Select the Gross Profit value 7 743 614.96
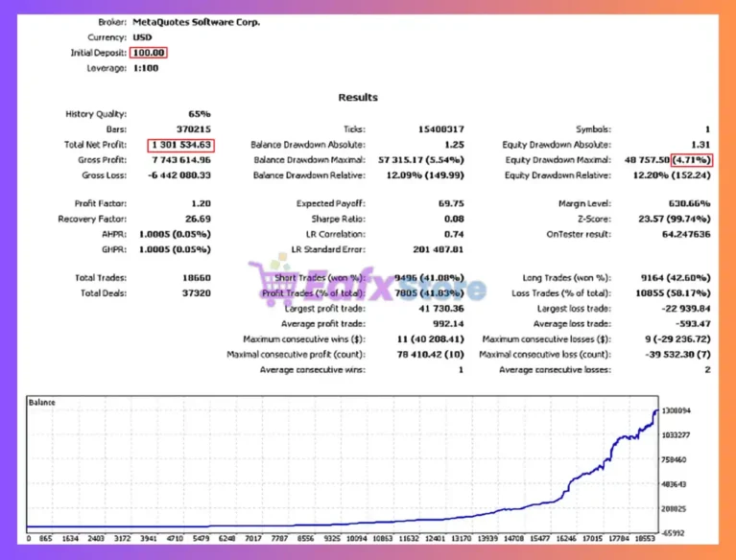 pyautogui.click(x=181, y=160)
